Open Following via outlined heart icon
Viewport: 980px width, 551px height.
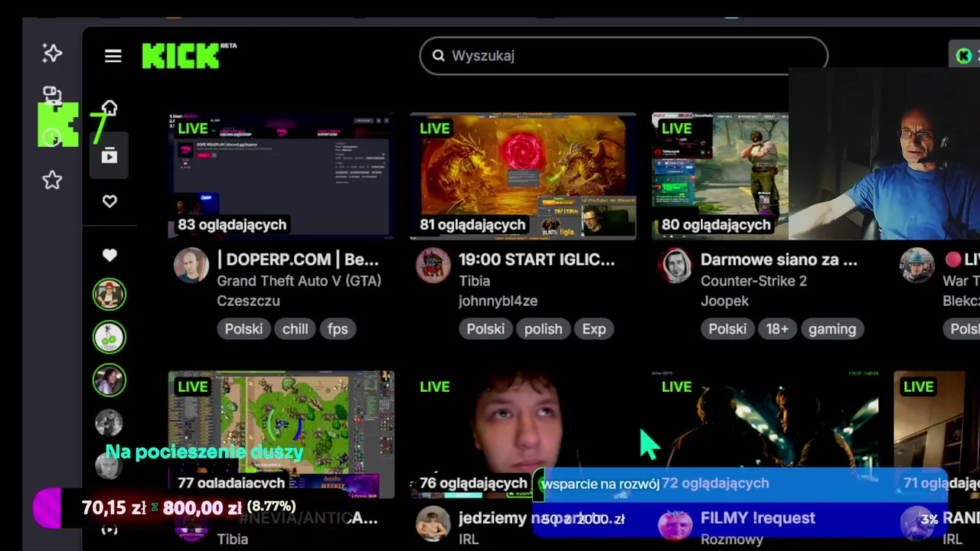(109, 201)
